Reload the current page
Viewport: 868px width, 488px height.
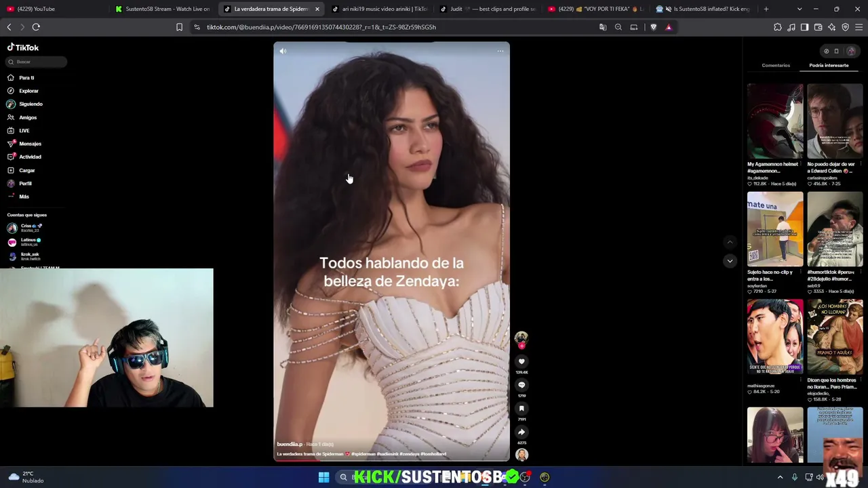click(36, 27)
